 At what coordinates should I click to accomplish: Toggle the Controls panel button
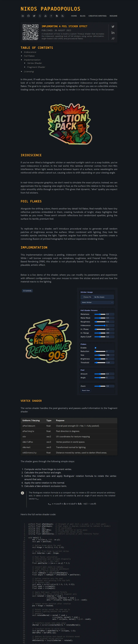pyautogui.click(x=27, y=291)
